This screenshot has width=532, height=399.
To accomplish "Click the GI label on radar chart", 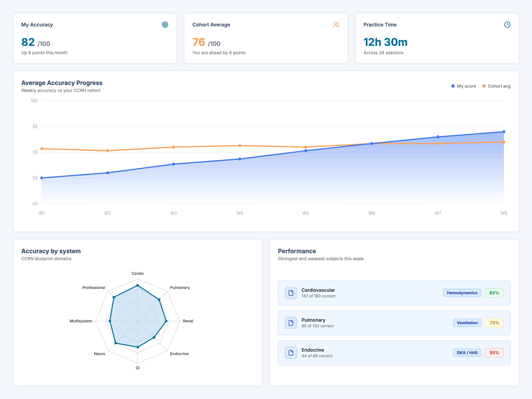I will point(137,368).
